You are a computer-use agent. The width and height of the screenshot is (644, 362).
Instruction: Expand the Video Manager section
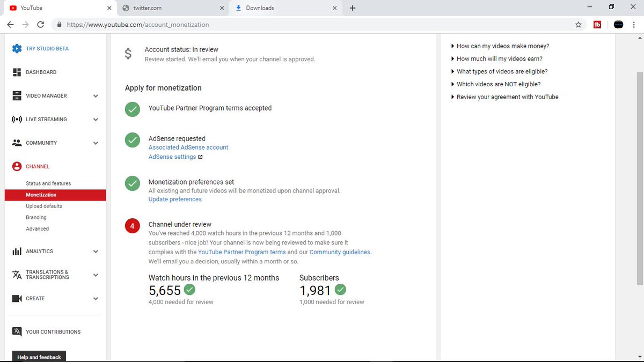click(x=96, y=96)
